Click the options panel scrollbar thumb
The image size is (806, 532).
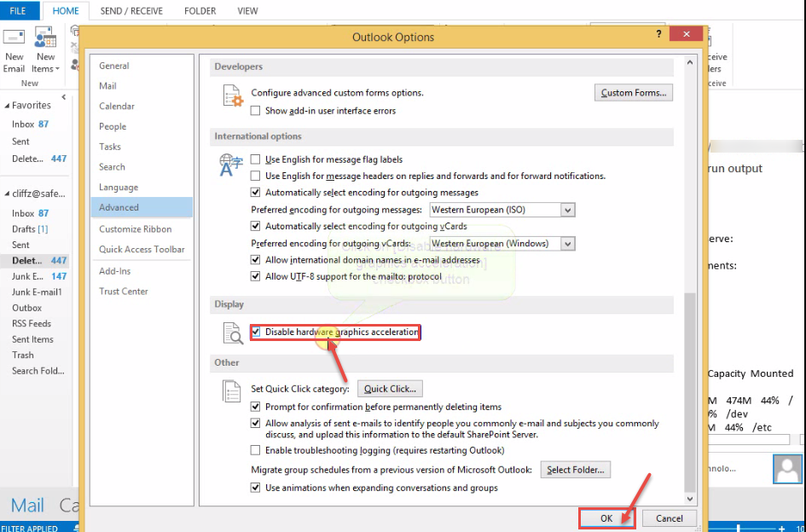point(690,393)
